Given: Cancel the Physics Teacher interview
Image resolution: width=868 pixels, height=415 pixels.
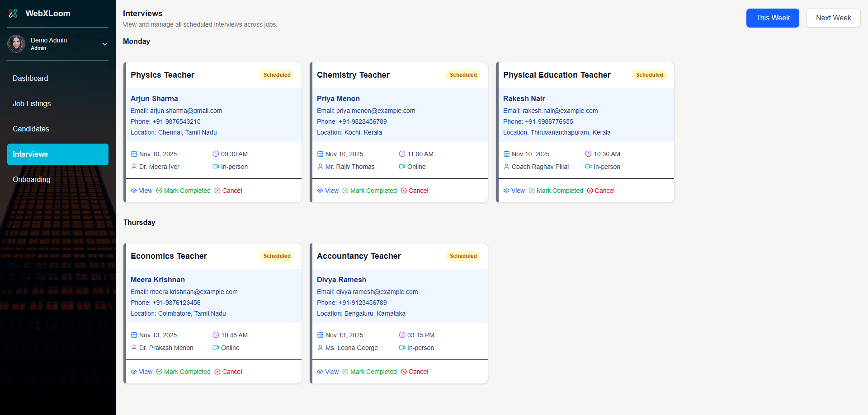Looking at the screenshot, I should click(228, 191).
